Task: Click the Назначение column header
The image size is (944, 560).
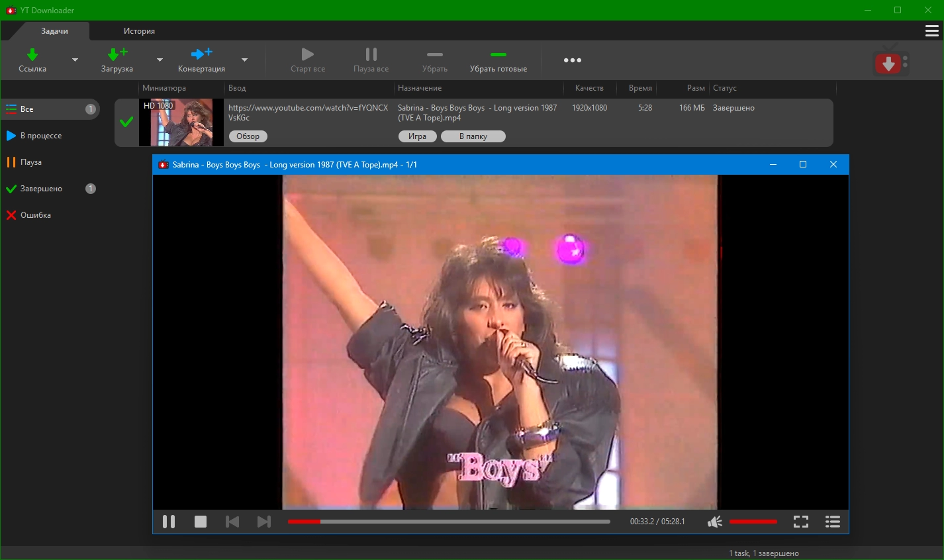Action: [x=420, y=88]
